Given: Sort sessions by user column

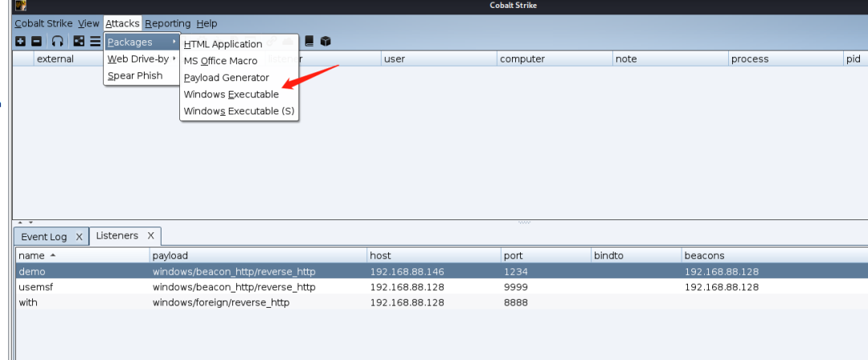Looking at the screenshot, I should click(x=439, y=59).
